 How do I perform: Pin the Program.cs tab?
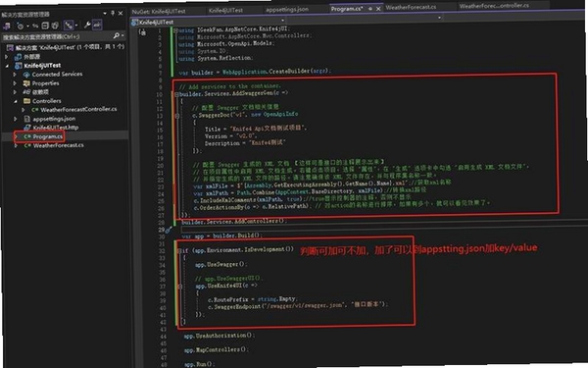click(x=370, y=9)
